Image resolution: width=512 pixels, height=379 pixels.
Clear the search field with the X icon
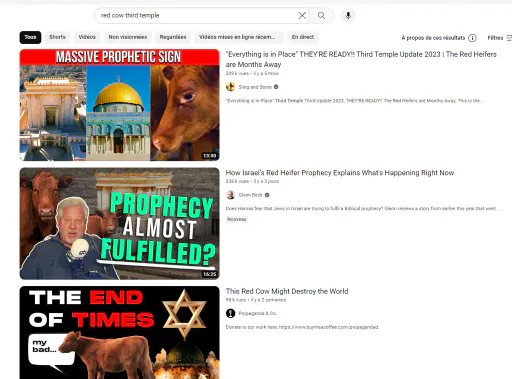pyautogui.click(x=302, y=15)
